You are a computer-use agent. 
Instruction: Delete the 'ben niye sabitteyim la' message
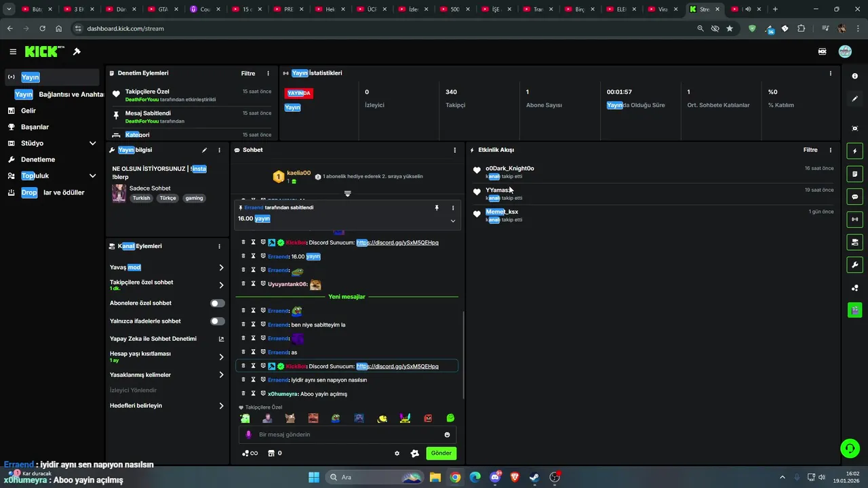click(243, 325)
